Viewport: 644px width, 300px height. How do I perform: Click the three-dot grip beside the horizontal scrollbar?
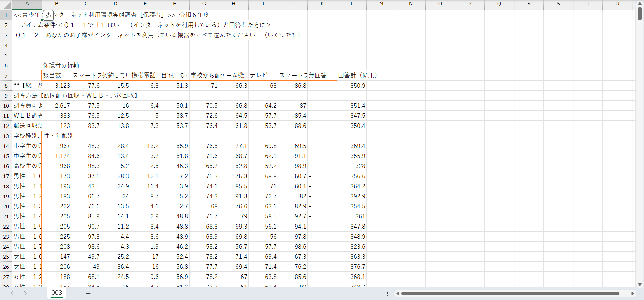388,294
